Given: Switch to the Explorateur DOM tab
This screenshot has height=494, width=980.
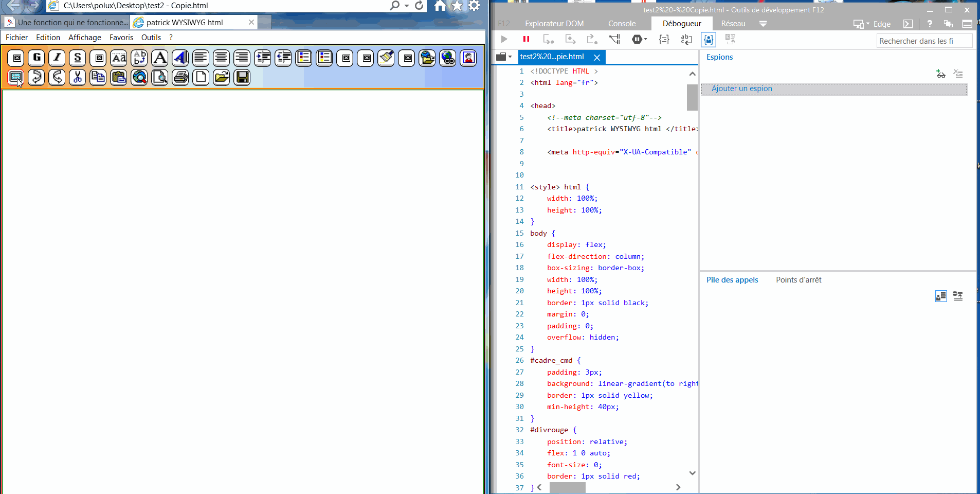Looking at the screenshot, I should [x=554, y=24].
